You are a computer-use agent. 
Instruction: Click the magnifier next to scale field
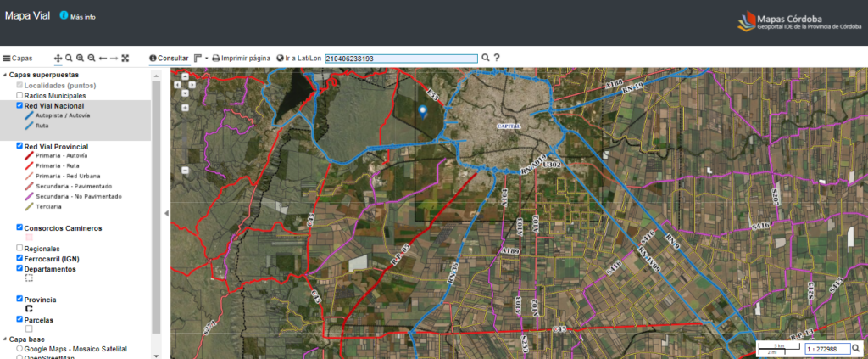click(x=856, y=349)
